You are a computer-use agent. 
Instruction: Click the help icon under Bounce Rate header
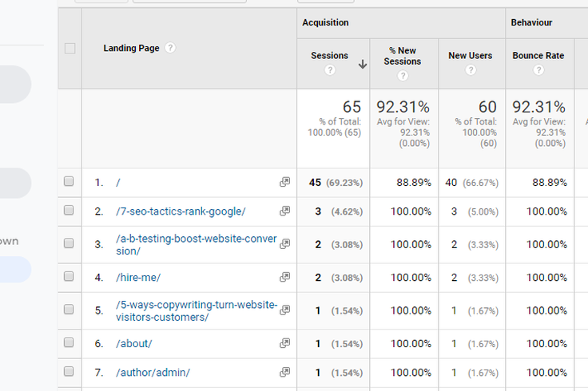[538, 70]
